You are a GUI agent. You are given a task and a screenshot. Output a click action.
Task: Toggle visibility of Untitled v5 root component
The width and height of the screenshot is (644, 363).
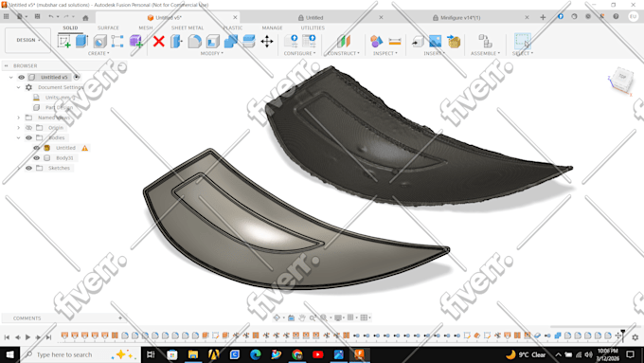tap(22, 77)
